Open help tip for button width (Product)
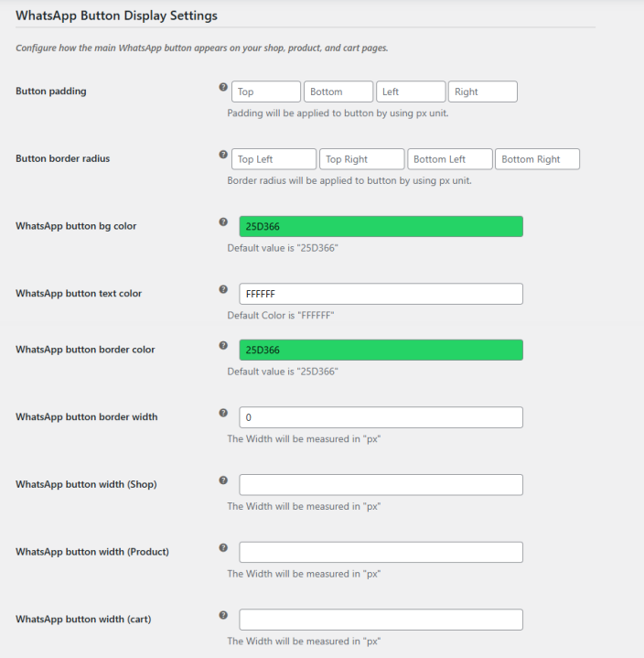Screen dimensions: 644x658 tap(223, 547)
